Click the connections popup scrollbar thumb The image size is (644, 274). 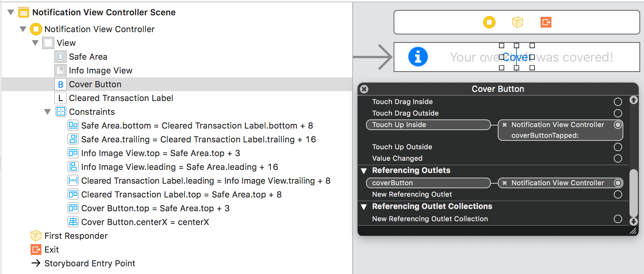pyautogui.click(x=634, y=192)
